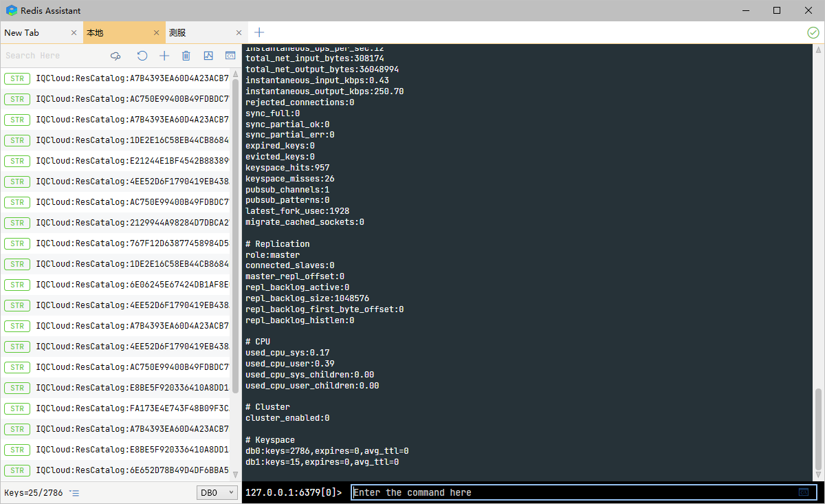Click the small console icon inside command input
The width and height of the screenshot is (825, 504).
click(804, 492)
